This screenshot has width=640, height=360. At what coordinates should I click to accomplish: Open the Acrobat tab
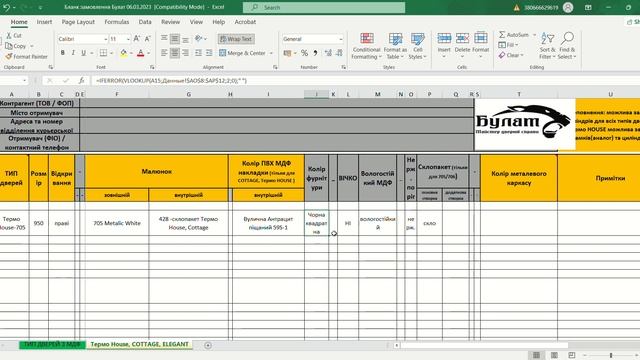[x=245, y=22]
